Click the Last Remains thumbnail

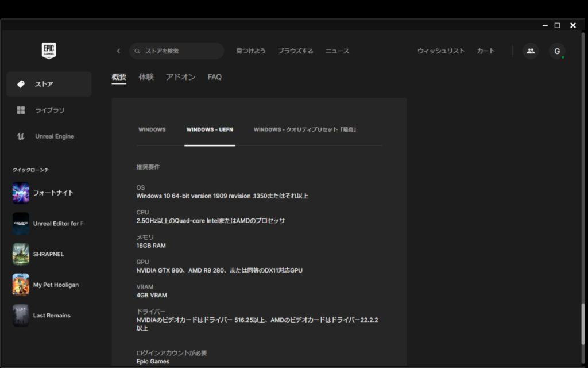click(x=21, y=316)
